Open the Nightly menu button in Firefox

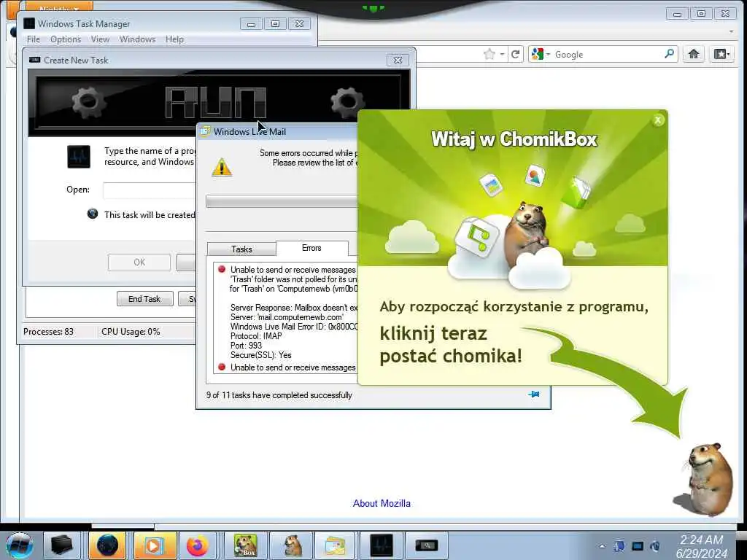point(59,7)
